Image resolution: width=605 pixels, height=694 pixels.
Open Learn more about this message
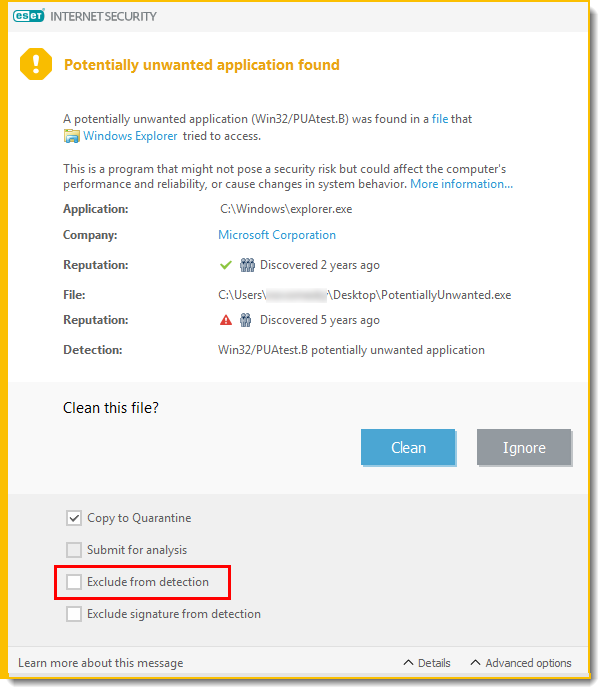point(100,663)
